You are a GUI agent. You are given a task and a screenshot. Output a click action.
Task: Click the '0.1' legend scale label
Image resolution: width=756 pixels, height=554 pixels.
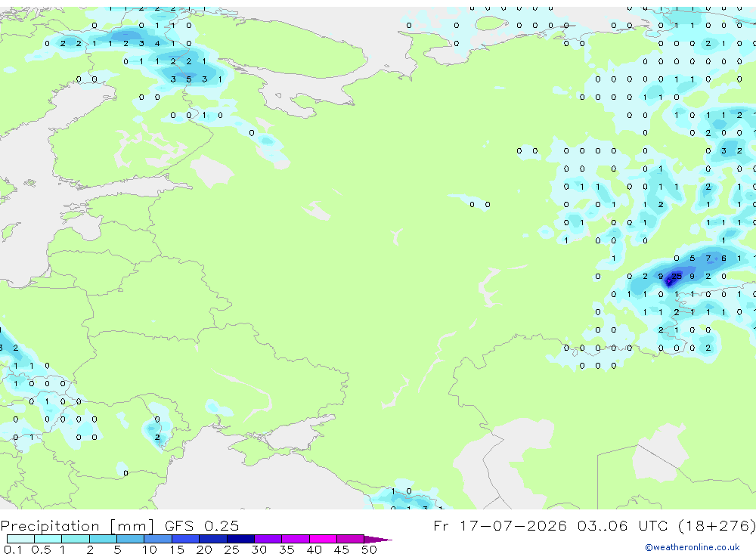(13, 549)
